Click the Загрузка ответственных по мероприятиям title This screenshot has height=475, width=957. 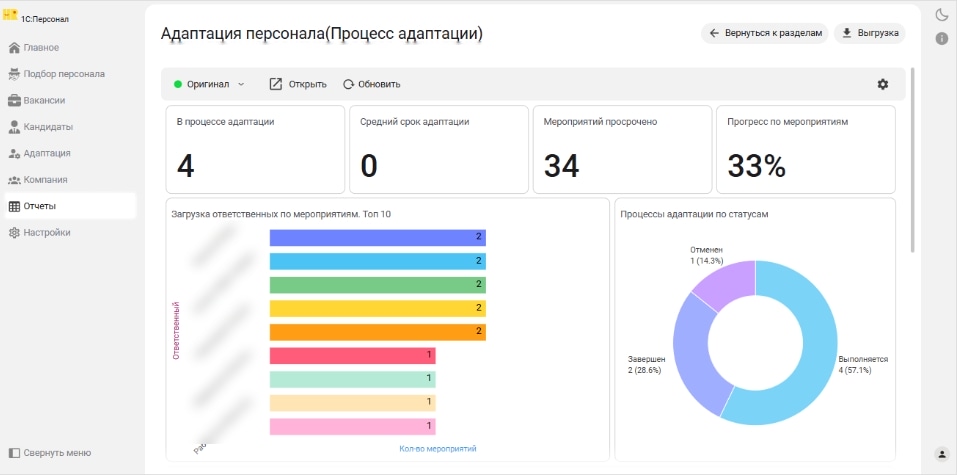(x=281, y=215)
